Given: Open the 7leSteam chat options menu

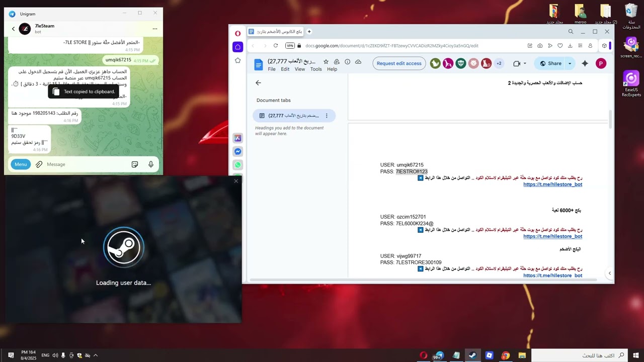Looking at the screenshot, I should [155, 29].
